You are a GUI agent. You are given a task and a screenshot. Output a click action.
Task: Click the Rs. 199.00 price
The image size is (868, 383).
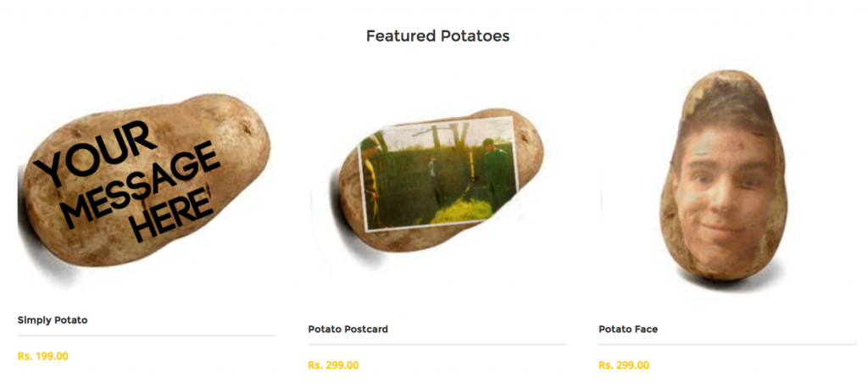point(42,356)
